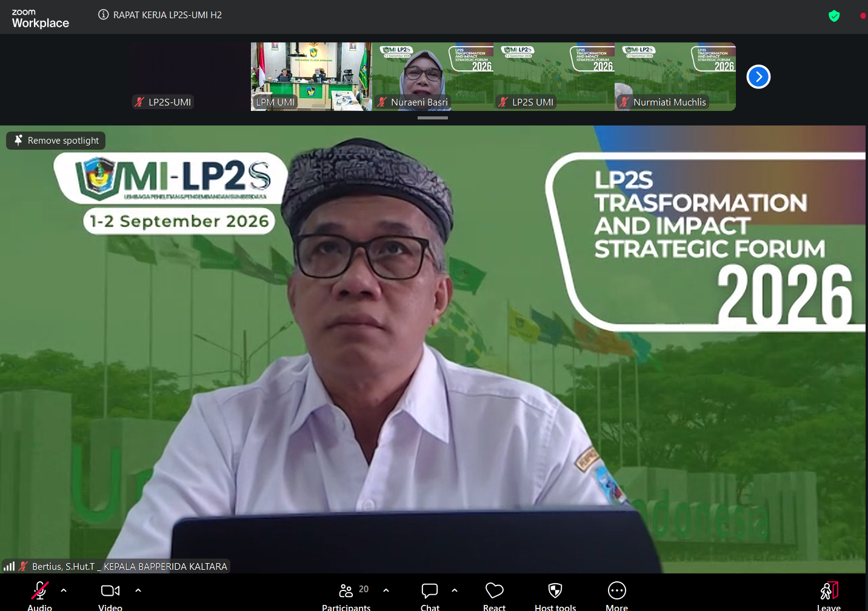The image size is (868, 611).
Task: Click muted mic icon on Nuraeni Basri
Action: [x=382, y=102]
